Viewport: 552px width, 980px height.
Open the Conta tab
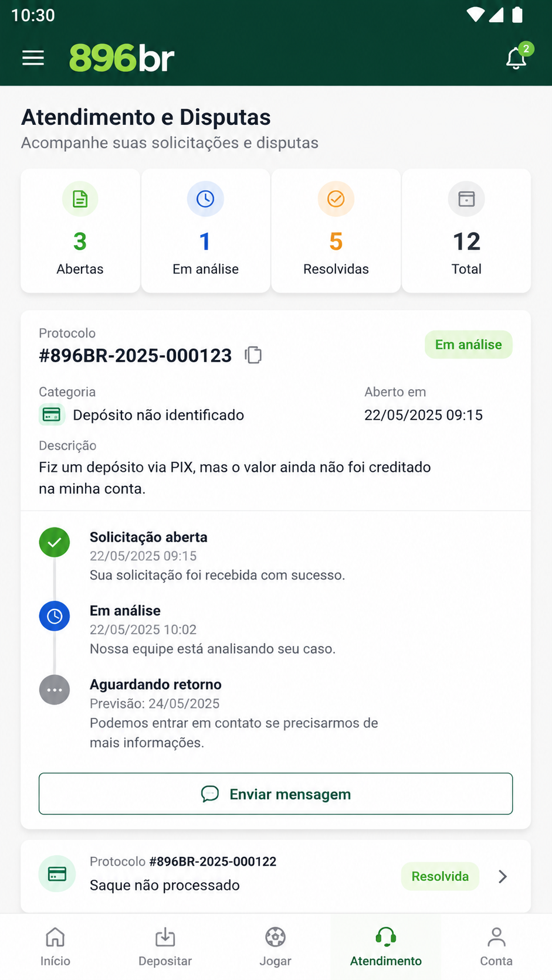tap(496, 947)
